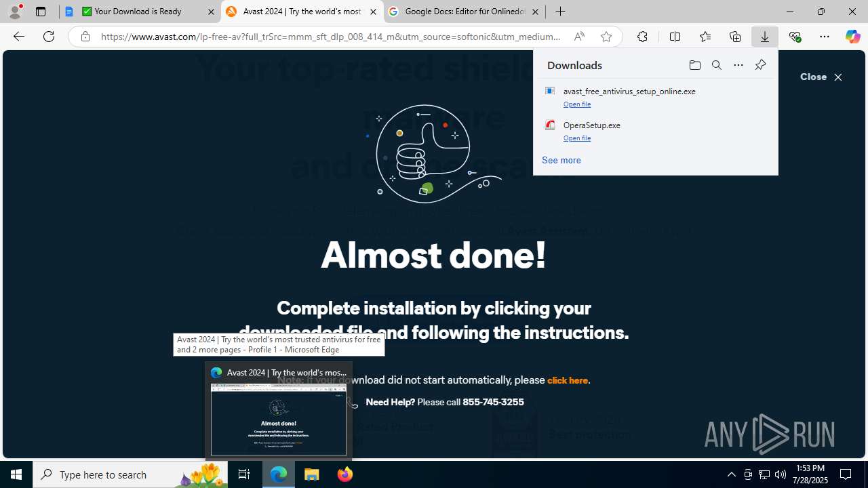
Task: Click avast_free_antivirus_setup_online.exe entry
Action: click(x=629, y=91)
